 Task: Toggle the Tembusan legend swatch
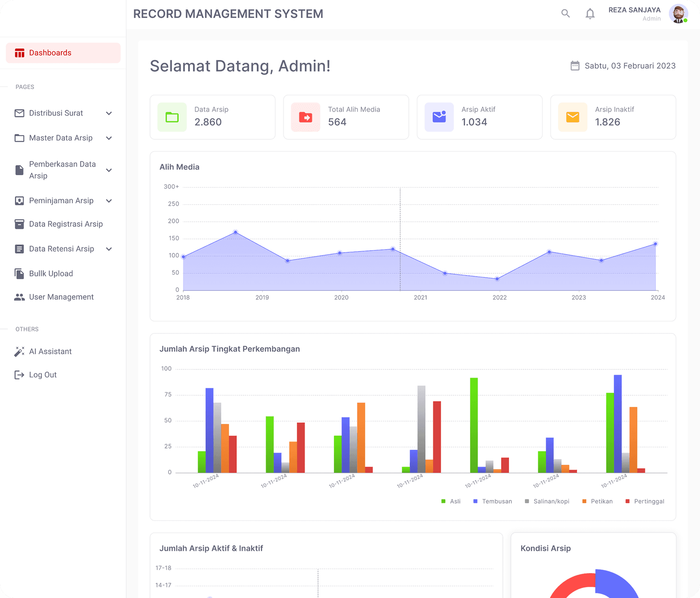475,501
